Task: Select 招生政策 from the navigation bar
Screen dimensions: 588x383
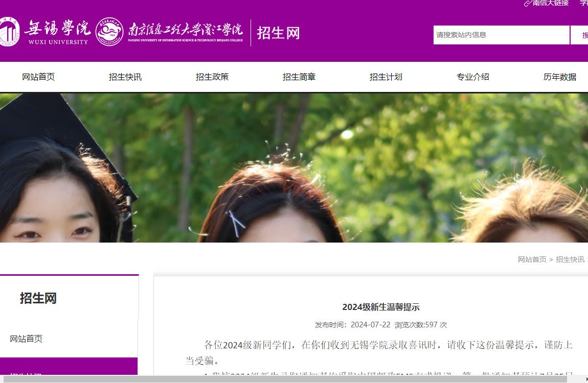Action: click(212, 77)
